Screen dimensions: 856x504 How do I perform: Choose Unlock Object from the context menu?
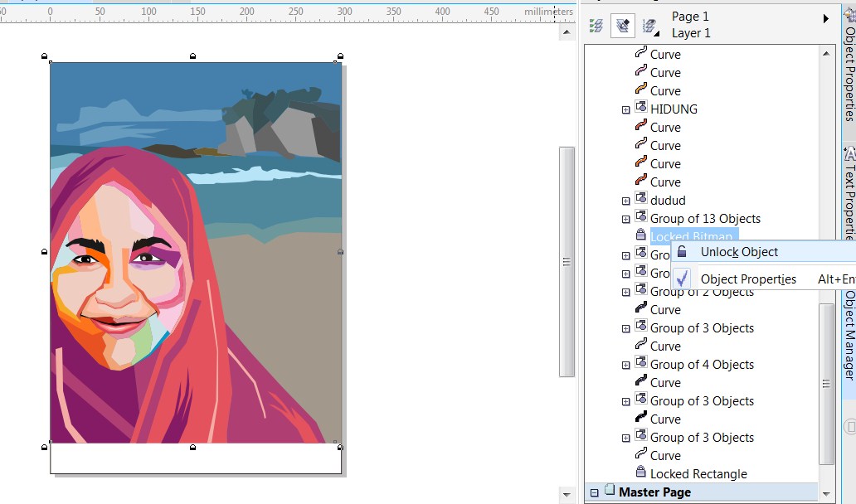(738, 251)
